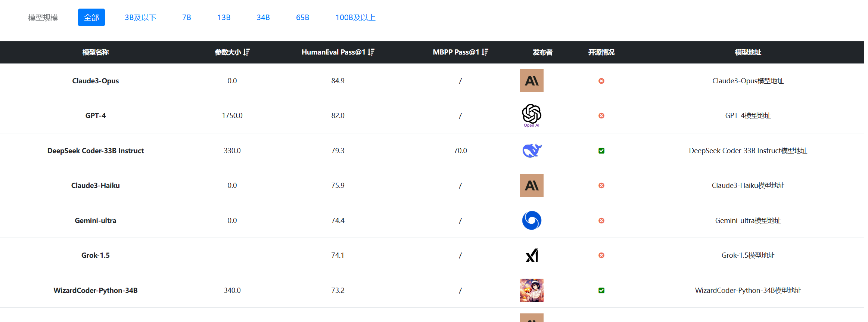Click green open-source check for WizardCoder-Python-34B
868x322 pixels.
click(601, 290)
